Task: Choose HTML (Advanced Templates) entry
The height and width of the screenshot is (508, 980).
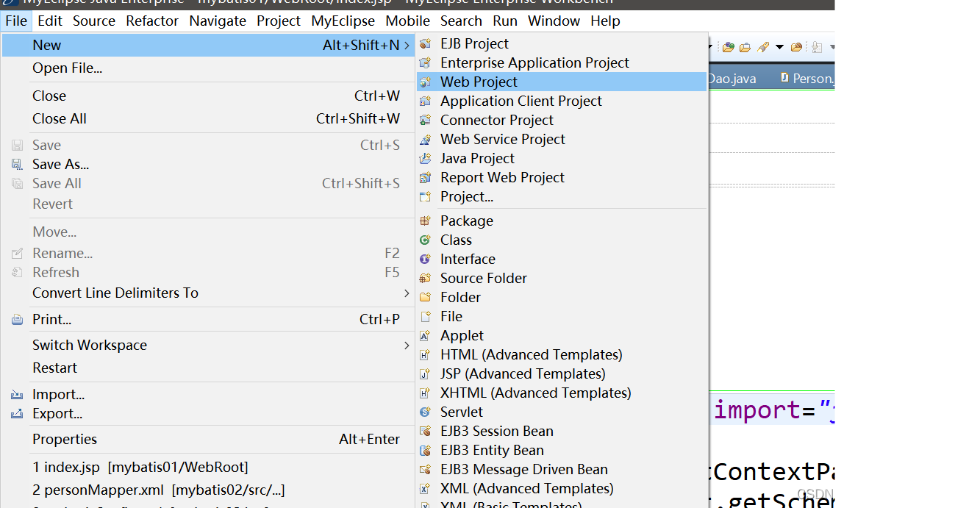Action: click(x=562, y=355)
